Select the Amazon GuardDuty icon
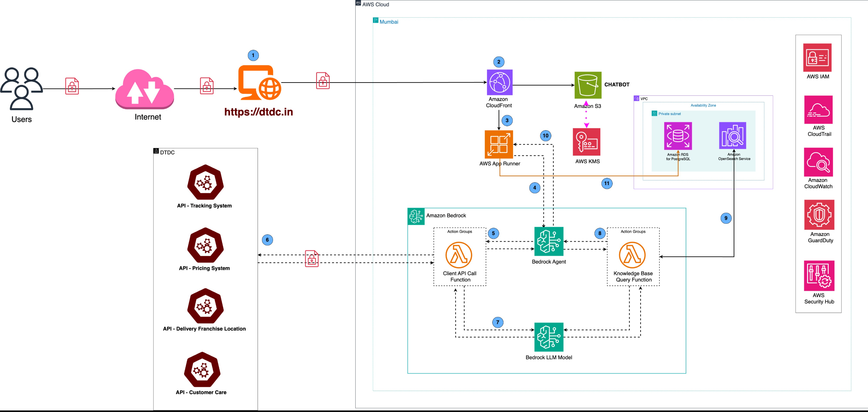868x412 pixels. pyautogui.click(x=819, y=214)
